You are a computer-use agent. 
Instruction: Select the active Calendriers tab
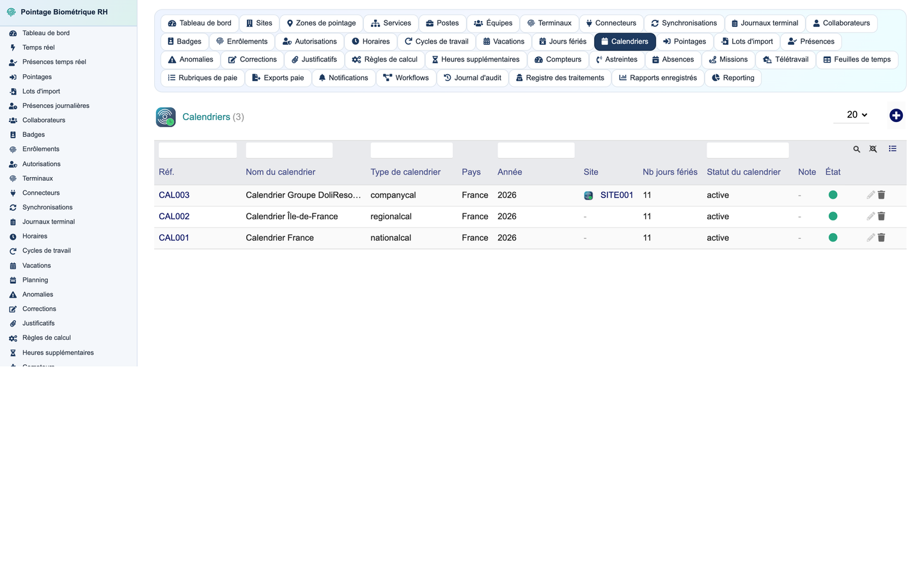coord(625,42)
